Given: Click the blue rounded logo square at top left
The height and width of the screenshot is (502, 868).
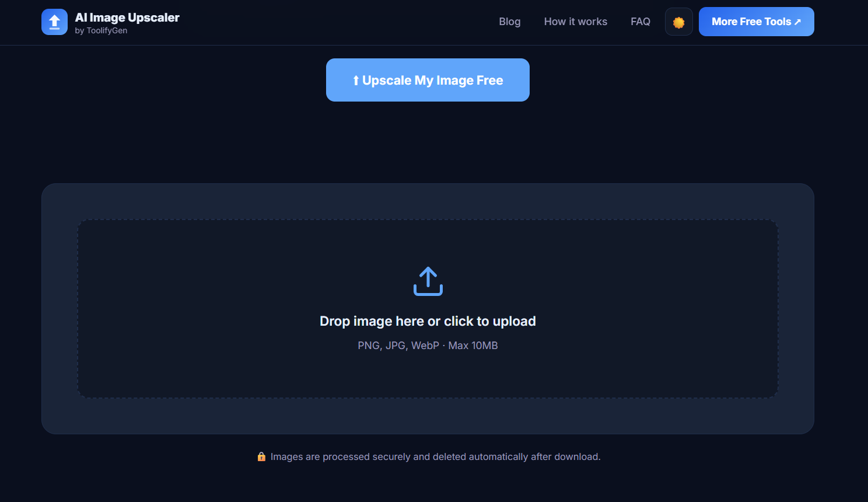Looking at the screenshot, I should click(x=54, y=22).
